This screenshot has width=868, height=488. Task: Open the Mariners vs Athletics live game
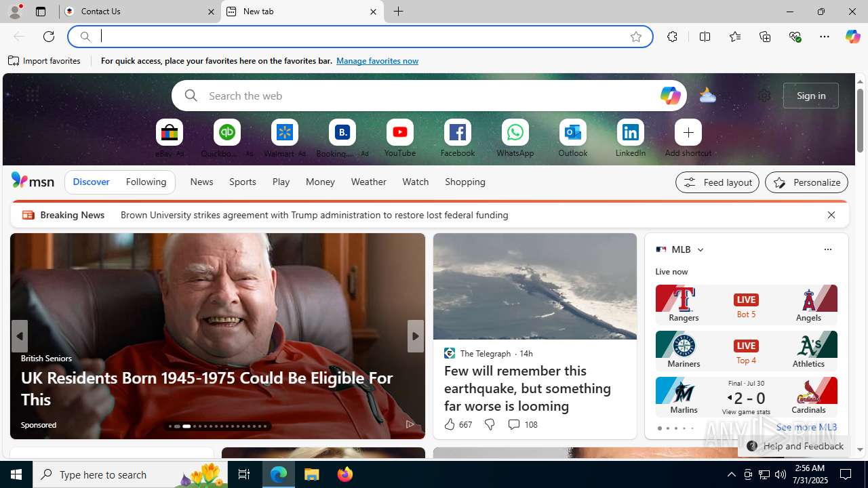(746, 350)
